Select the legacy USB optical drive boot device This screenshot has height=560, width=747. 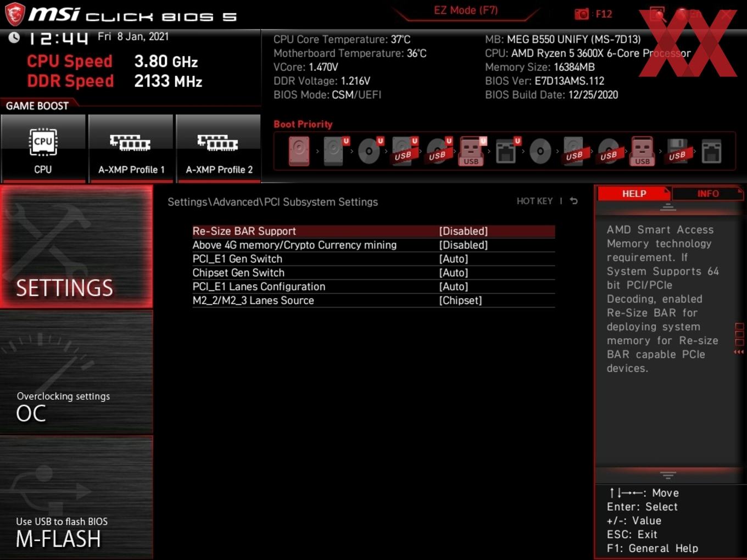(x=609, y=151)
